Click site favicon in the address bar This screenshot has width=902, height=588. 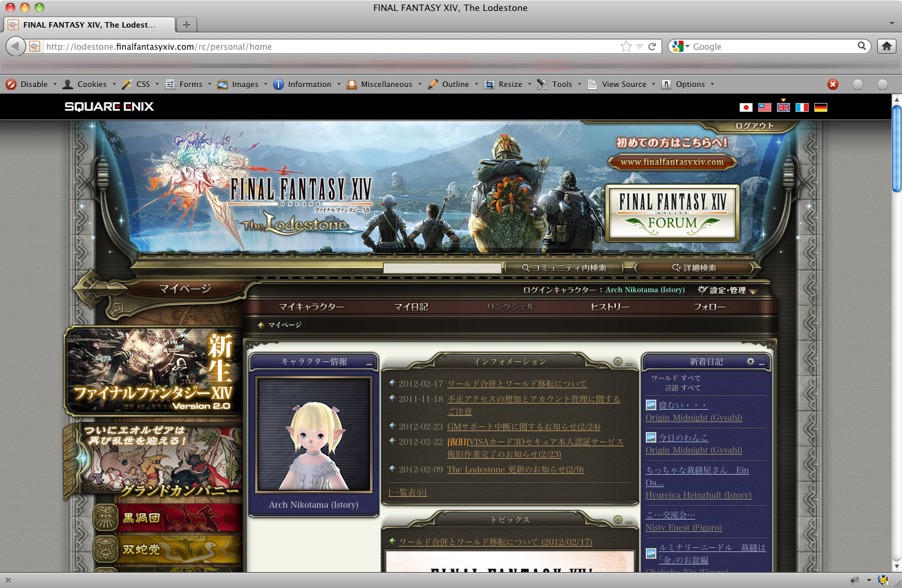[x=35, y=46]
